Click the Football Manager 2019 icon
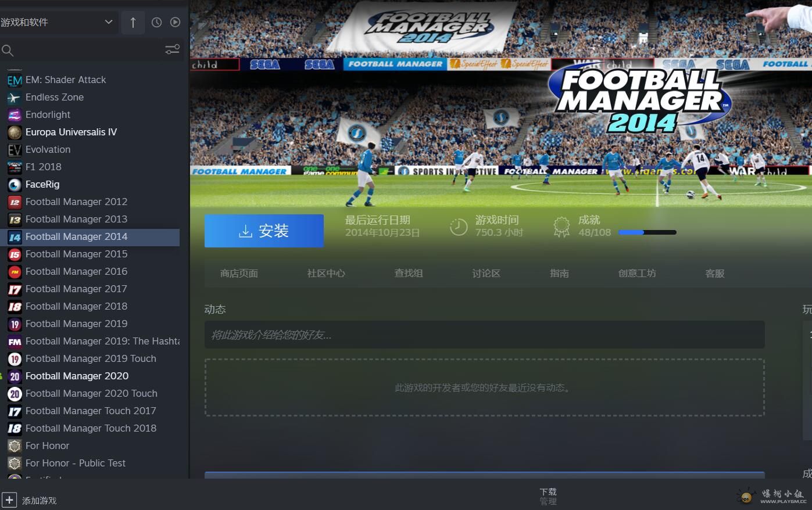Screen dimensions: 812x510 [15, 324]
